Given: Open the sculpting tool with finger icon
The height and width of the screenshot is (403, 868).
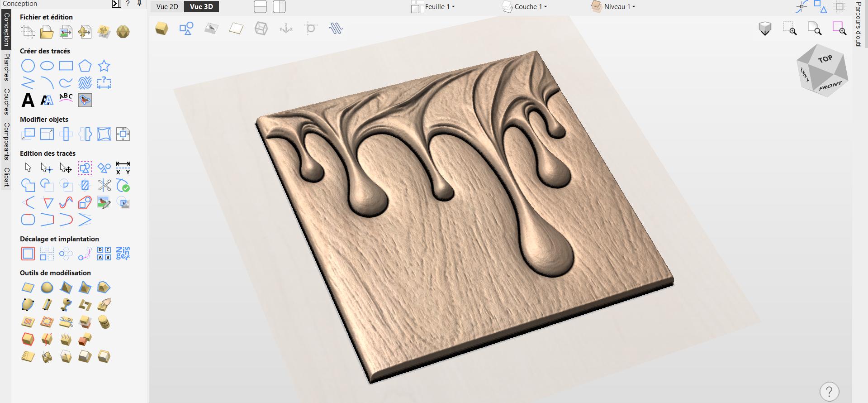Looking at the screenshot, I should 104,305.
